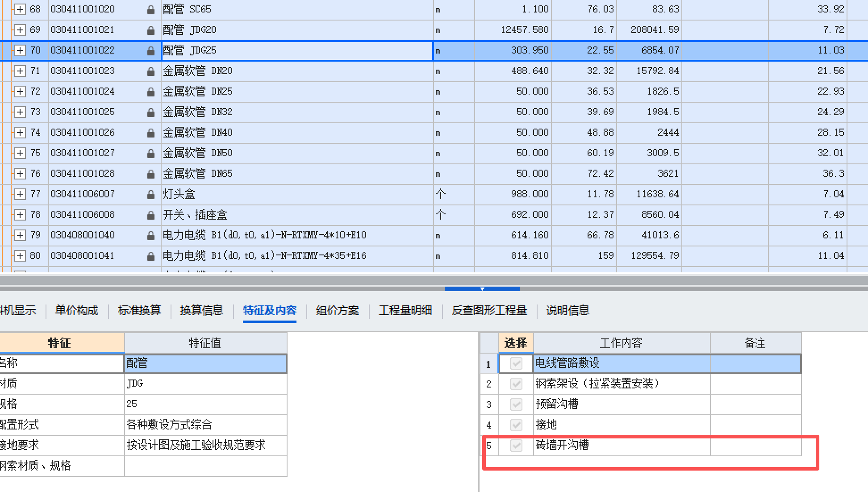868x492 pixels.
Task: Click the panel splitter collapse handle
Action: pos(482,289)
